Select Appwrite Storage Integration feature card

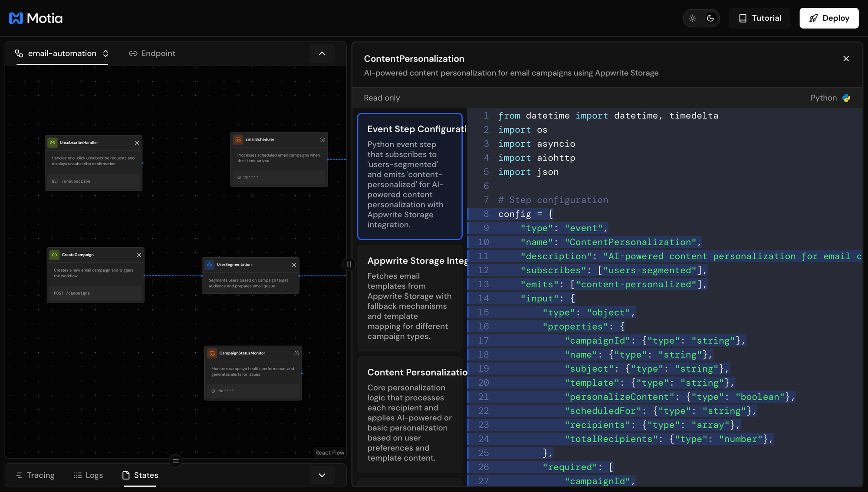pyautogui.click(x=410, y=298)
